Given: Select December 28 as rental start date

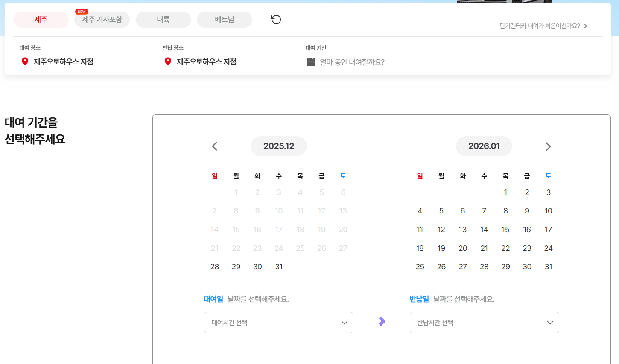Looking at the screenshot, I should pyautogui.click(x=215, y=266).
